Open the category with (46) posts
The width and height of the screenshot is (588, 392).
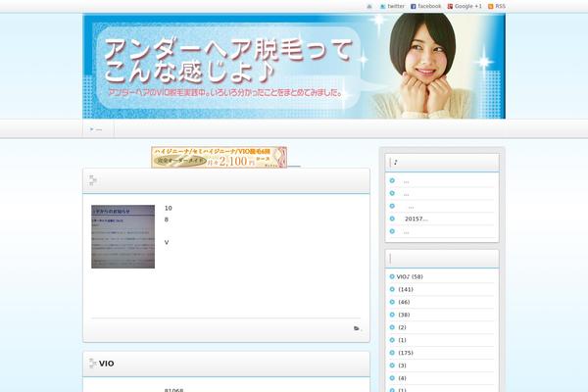404,303
